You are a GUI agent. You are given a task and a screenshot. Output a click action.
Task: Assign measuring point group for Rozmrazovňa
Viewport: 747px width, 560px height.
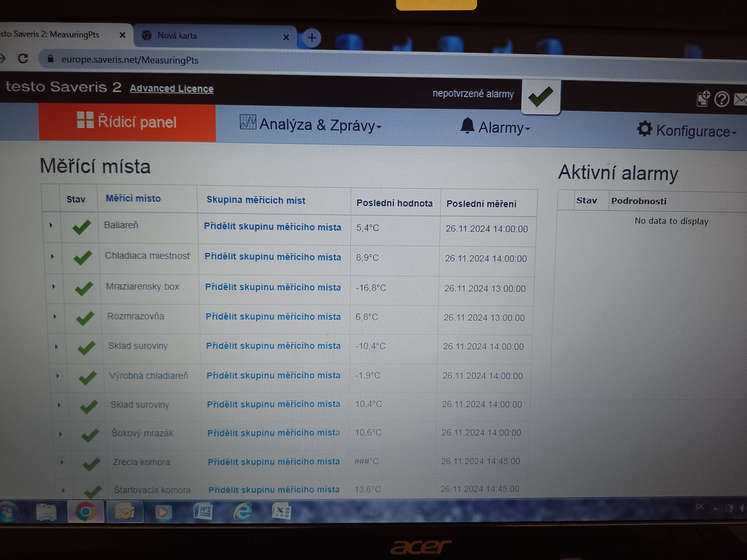pyautogui.click(x=273, y=317)
